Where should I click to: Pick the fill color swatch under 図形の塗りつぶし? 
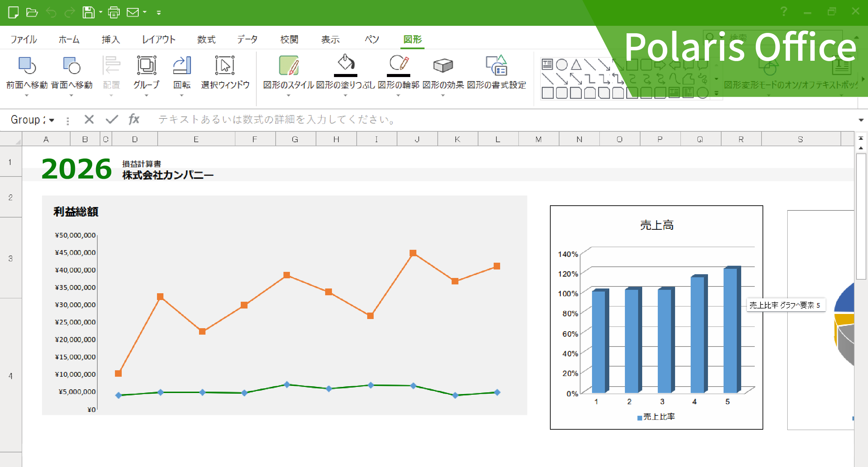(345, 76)
